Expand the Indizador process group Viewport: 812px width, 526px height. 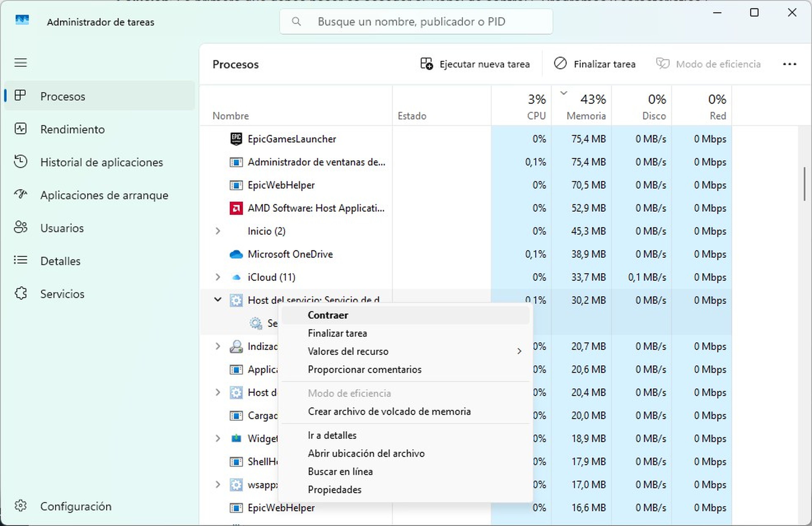(218, 346)
